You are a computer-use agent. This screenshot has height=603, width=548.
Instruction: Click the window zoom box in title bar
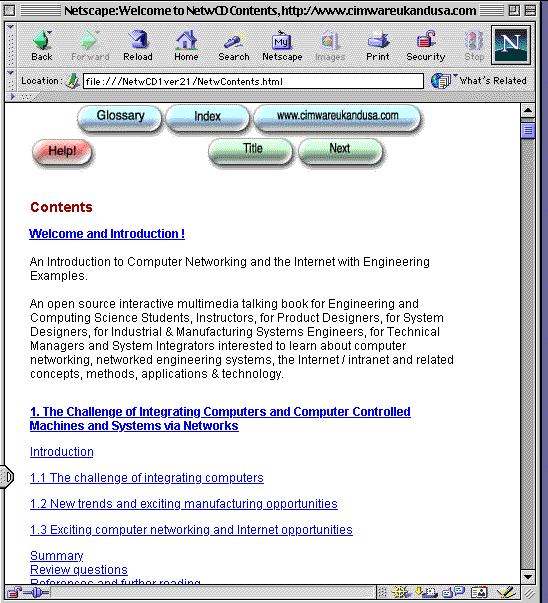point(514,10)
